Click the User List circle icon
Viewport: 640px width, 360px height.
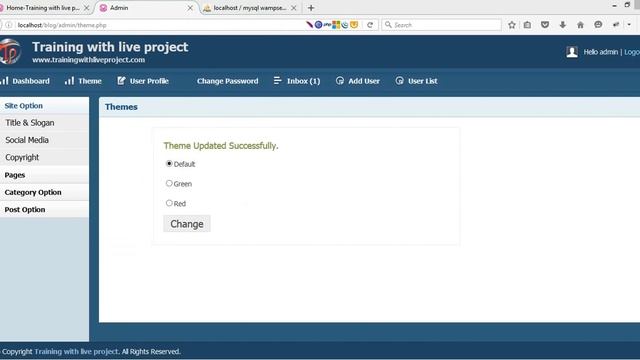399,80
